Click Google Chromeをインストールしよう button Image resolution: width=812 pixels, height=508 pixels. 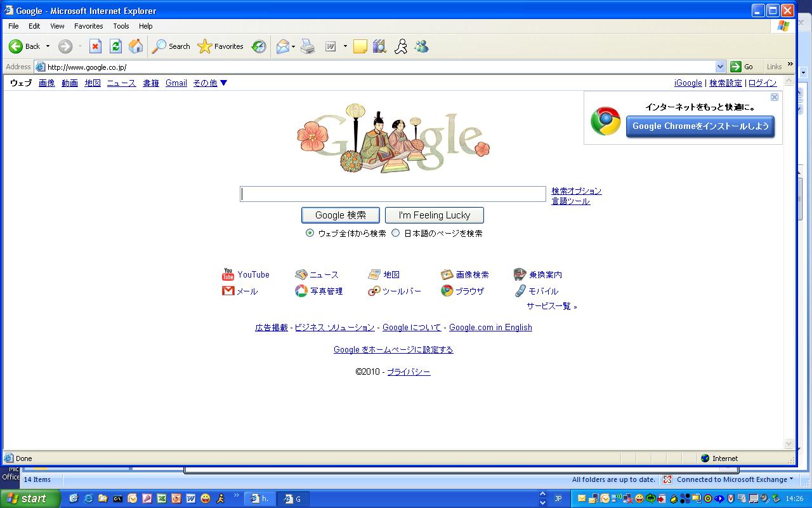700,126
